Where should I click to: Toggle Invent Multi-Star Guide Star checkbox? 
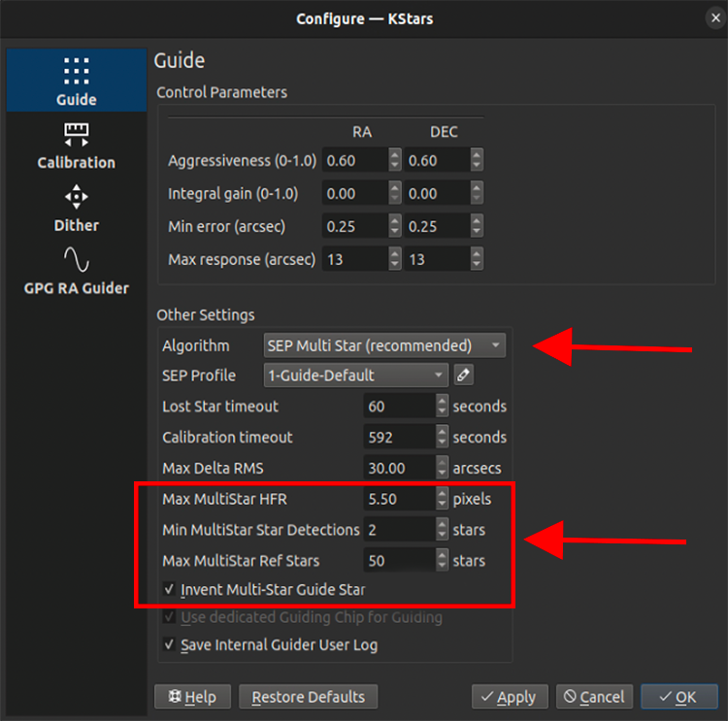tap(169, 589)
